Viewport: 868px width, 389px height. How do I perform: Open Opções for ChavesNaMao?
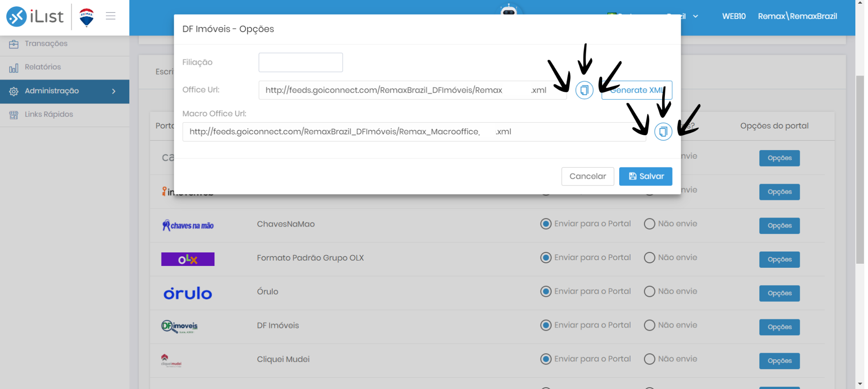779,226
